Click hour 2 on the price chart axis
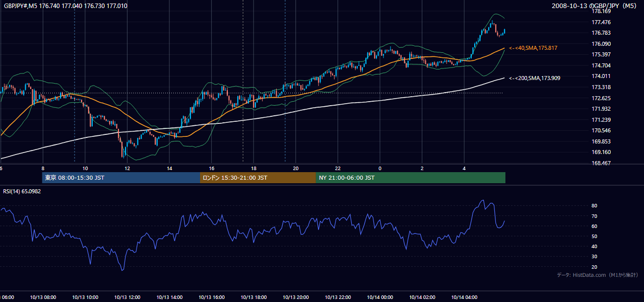The height and width of the screenshot is (302, 644). (x=422, y=168)
